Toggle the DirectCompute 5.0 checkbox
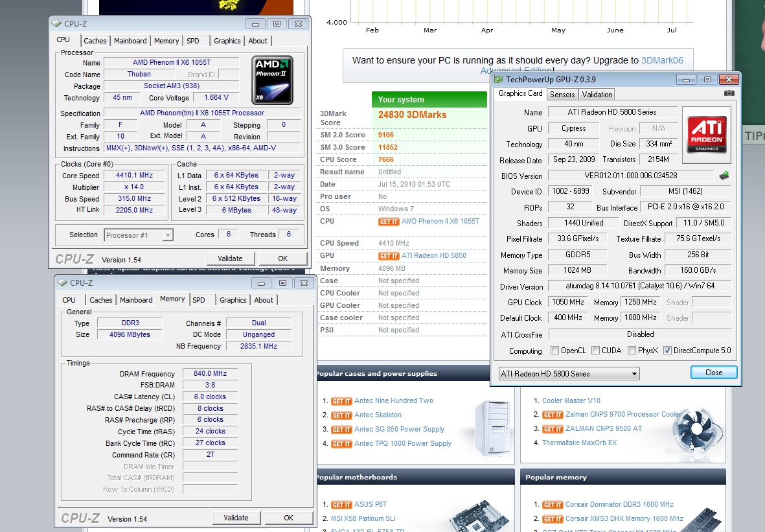 coord(667,351)
